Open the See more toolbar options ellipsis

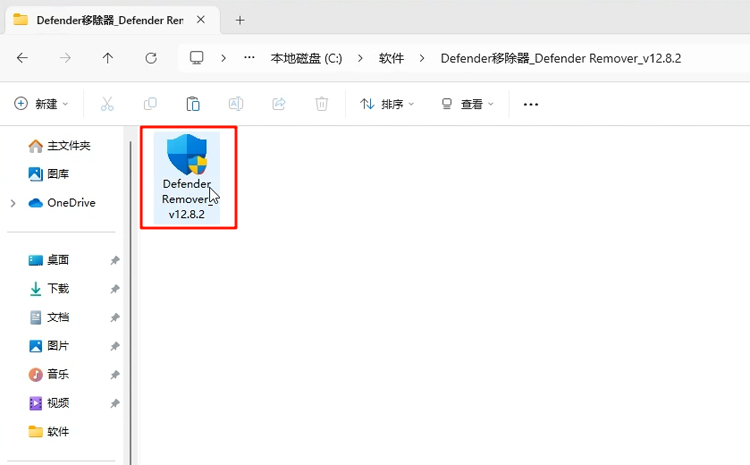[531, 104]
